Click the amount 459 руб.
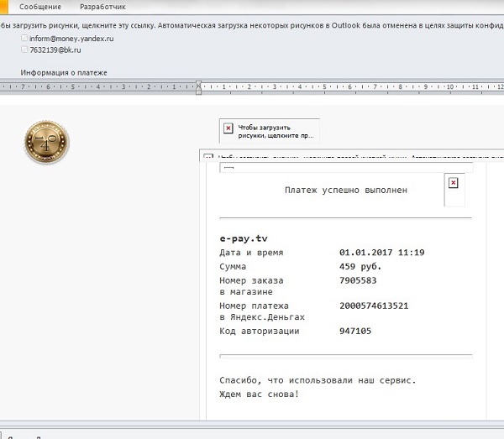 point(360,267)
